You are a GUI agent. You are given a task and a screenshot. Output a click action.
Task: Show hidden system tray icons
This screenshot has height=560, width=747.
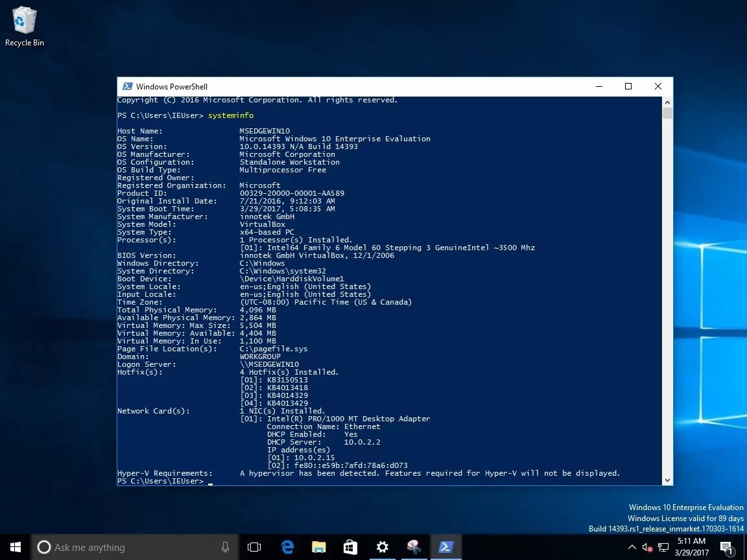click(632, 547)
